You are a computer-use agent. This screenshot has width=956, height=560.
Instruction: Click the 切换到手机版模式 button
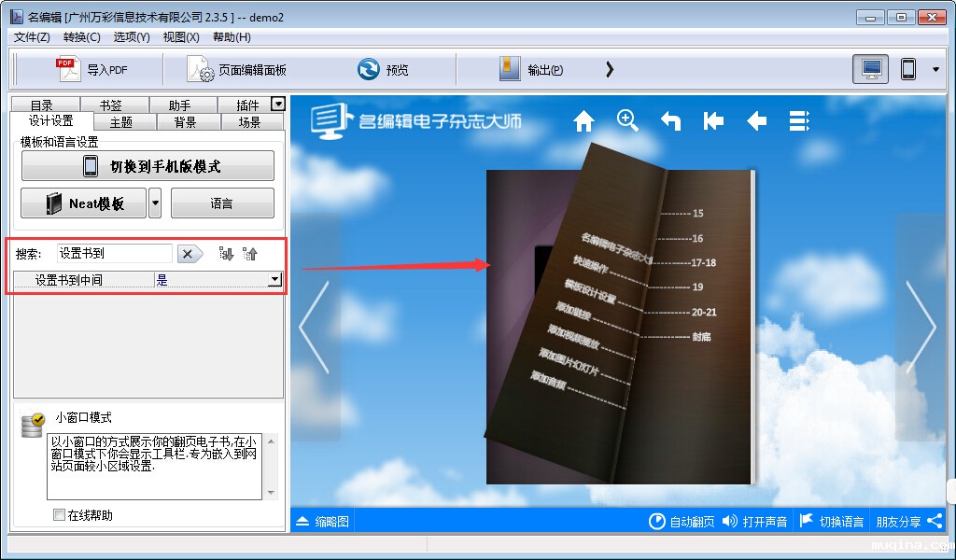click(148, 166)
